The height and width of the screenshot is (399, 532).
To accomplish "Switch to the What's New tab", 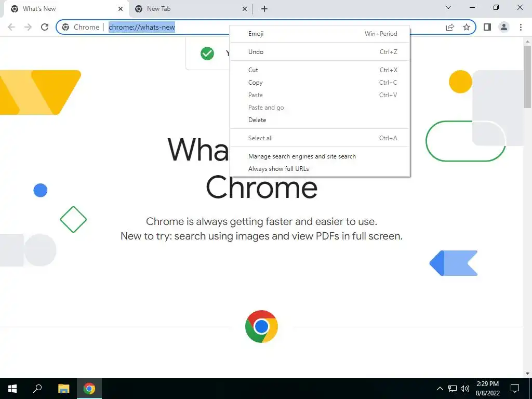I will (x=66, y=9).
